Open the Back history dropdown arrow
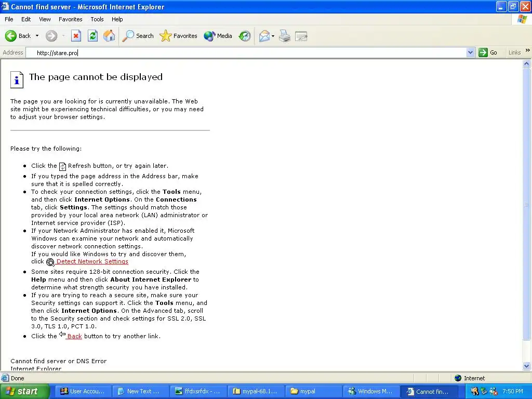 (37, 36)
